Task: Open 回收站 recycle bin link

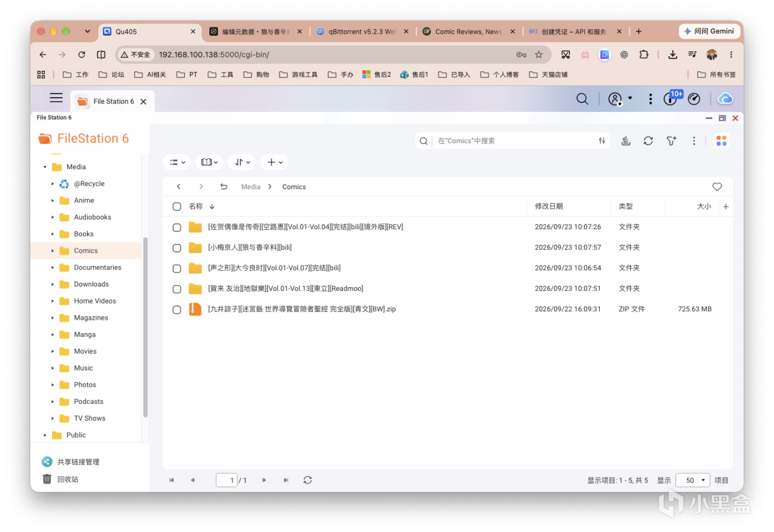Action: (60, 479)
